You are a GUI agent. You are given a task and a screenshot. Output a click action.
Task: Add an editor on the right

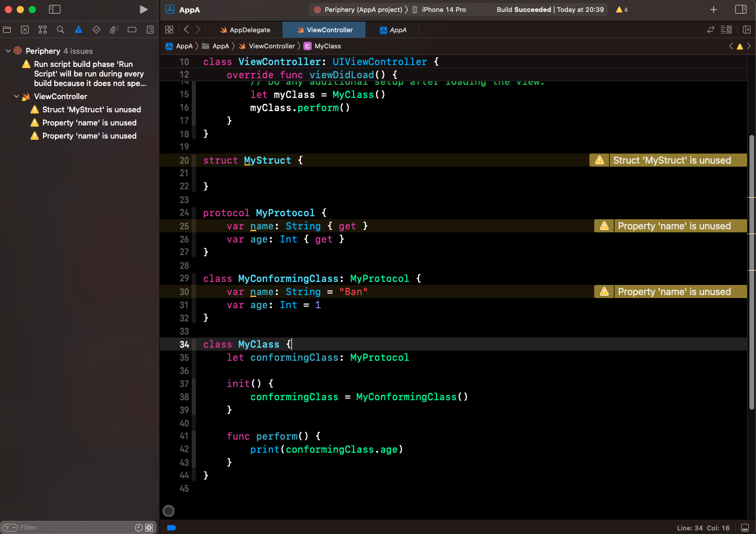point(746,29)
